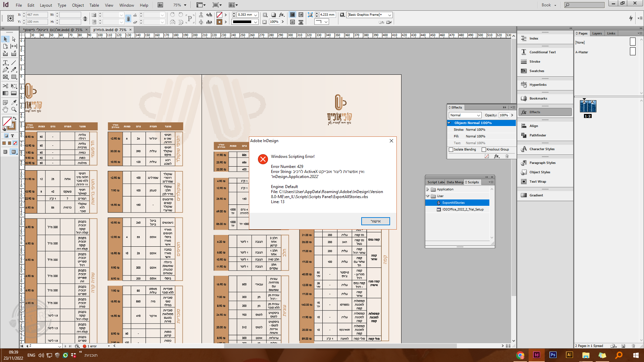Open the blending mode Normal dropdown
The height and width of the screenshot is (362, 644).
pos(465,115)
